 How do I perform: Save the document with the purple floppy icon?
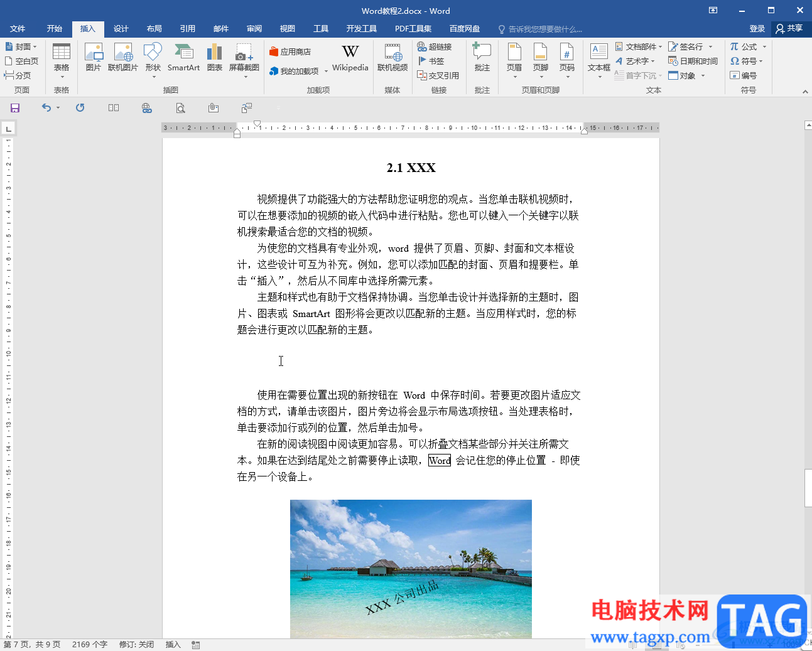pyautogui.click(x=15, y=108)
